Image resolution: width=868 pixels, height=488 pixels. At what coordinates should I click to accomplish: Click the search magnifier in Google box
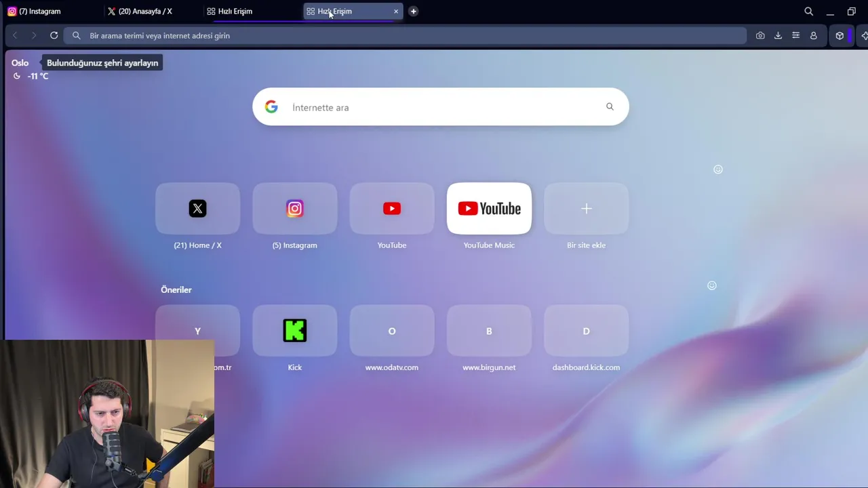click(x=610, y=106)
